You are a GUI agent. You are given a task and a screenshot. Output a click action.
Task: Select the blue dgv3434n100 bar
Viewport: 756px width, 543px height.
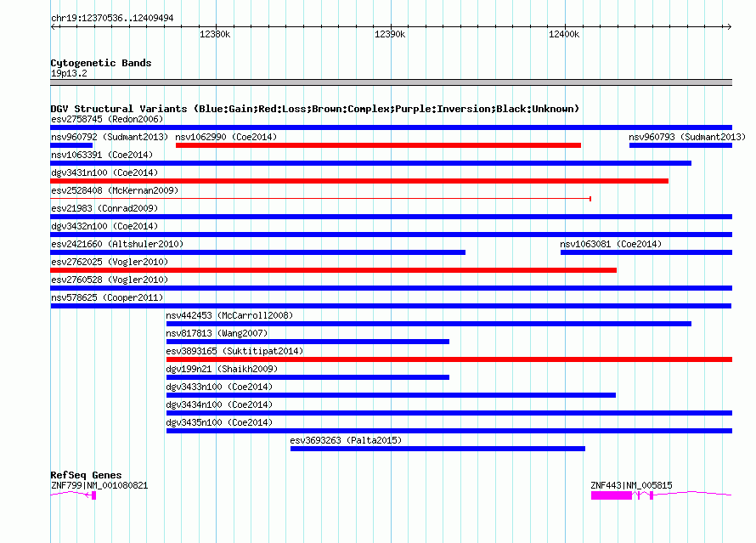point(449,413)
